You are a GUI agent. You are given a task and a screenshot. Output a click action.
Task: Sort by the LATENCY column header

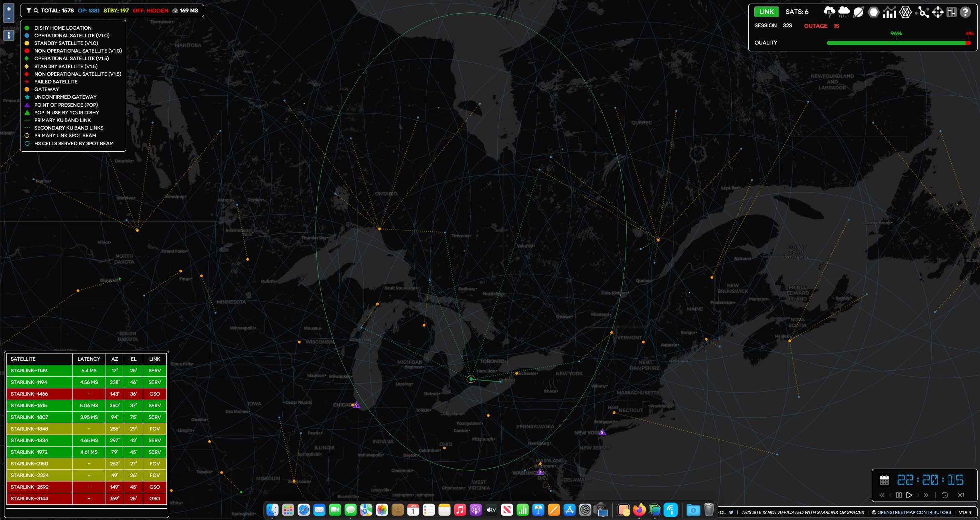point(89,359)
